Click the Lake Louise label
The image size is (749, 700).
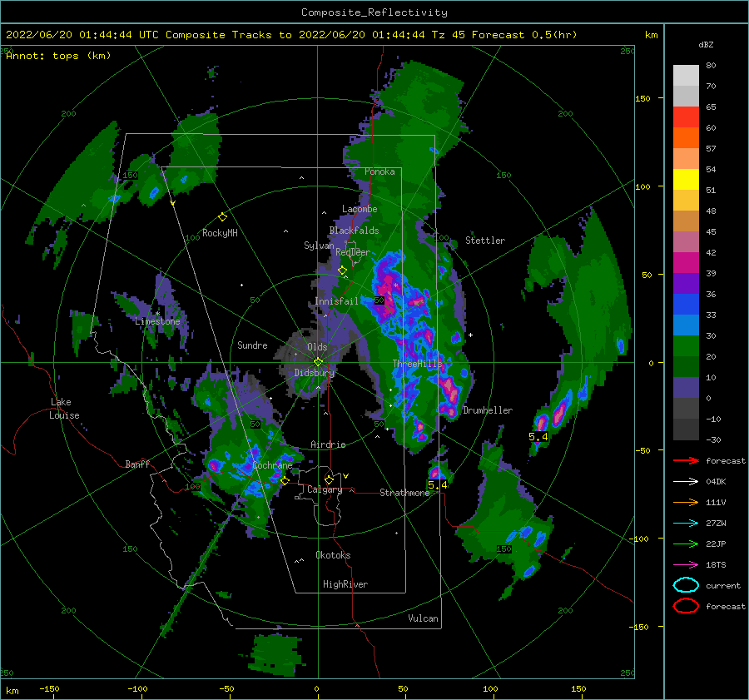pyautogui.click(x=64, y=409)
